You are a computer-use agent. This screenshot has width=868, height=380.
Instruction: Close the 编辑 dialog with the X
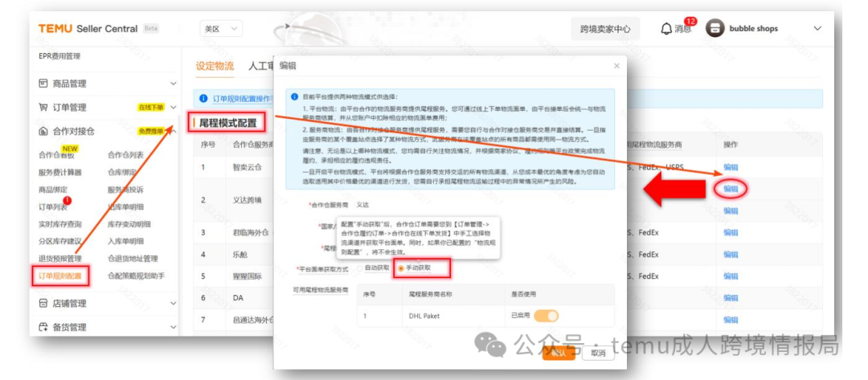[616, 66]
